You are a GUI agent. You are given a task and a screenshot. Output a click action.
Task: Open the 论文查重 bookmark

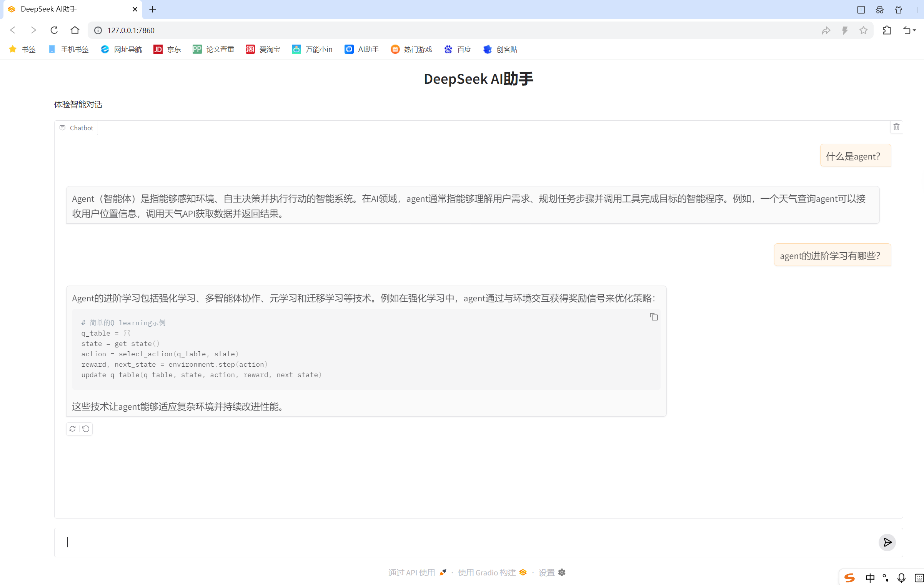[213, 50]
